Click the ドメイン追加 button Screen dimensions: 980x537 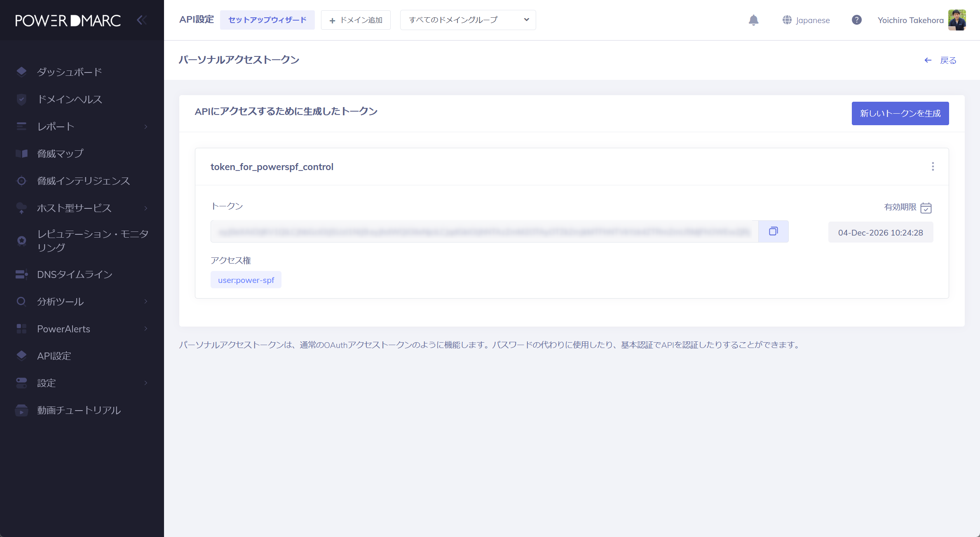[356, 20]
